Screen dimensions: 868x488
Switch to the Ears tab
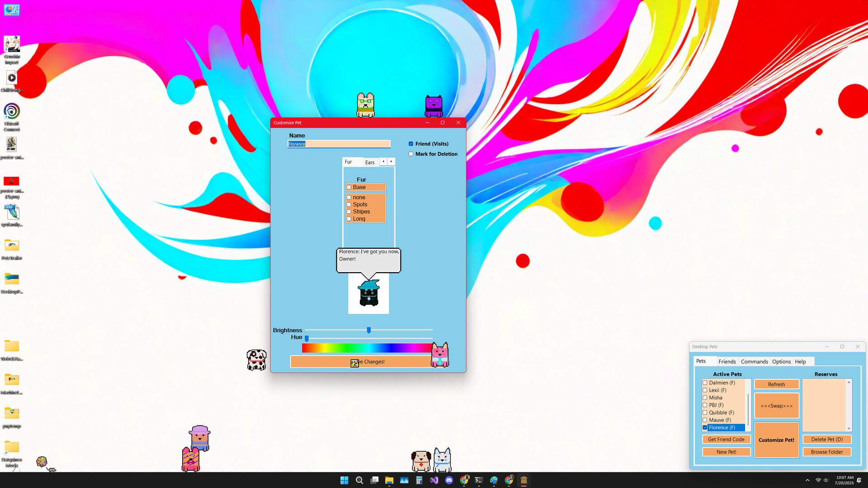click(x=369, y=162)
